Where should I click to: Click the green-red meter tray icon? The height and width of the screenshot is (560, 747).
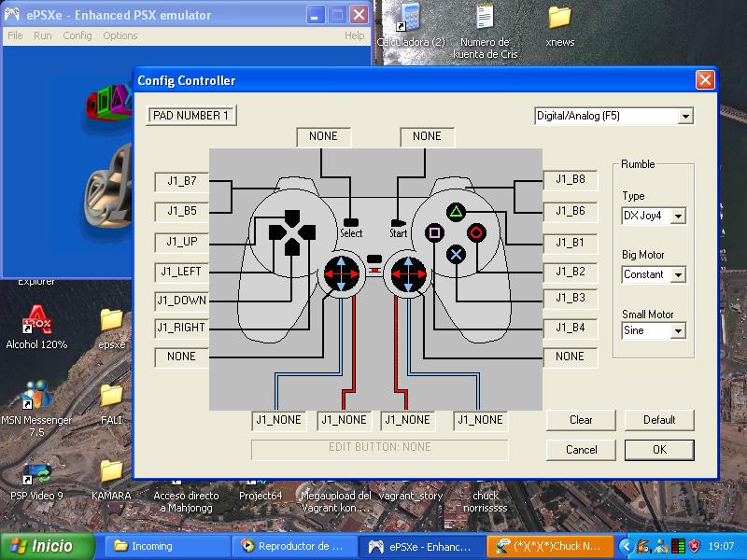[x=678, y=546]
